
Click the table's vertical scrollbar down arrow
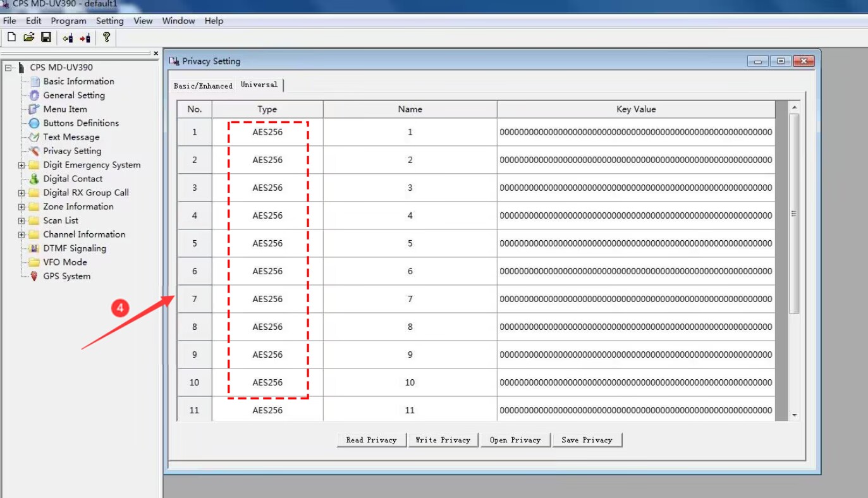pos(795,415)
